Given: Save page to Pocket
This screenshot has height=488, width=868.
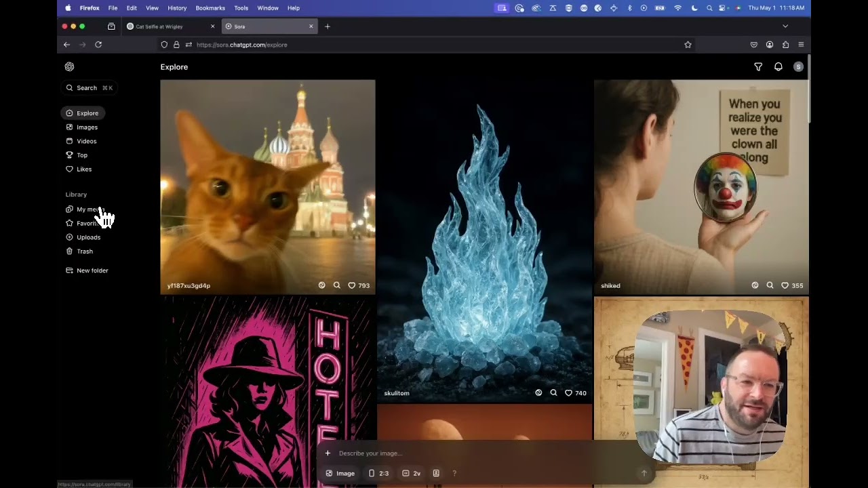Looking at the screenshot, I should click(x=754, y=45).
